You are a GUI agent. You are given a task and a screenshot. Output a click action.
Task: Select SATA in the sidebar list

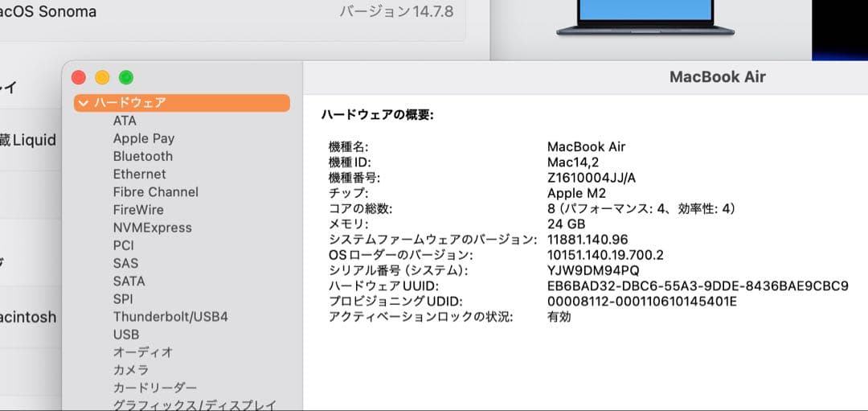129,281
